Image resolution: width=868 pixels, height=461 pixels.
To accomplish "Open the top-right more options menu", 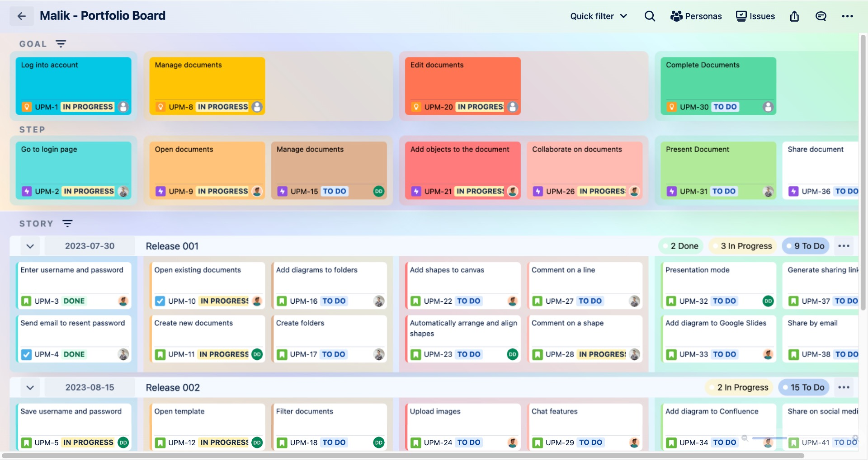I will [x=847, y=16].
